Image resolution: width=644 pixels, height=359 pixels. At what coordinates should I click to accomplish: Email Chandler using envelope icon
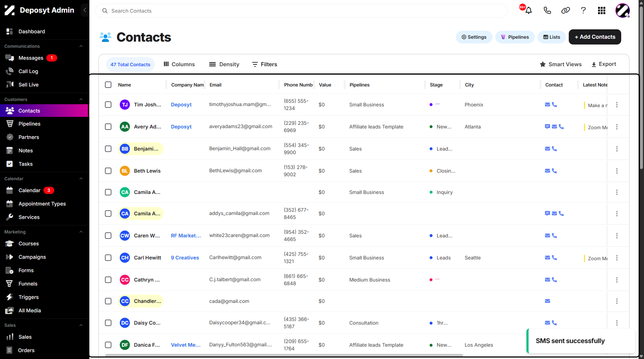pos(547,301)
